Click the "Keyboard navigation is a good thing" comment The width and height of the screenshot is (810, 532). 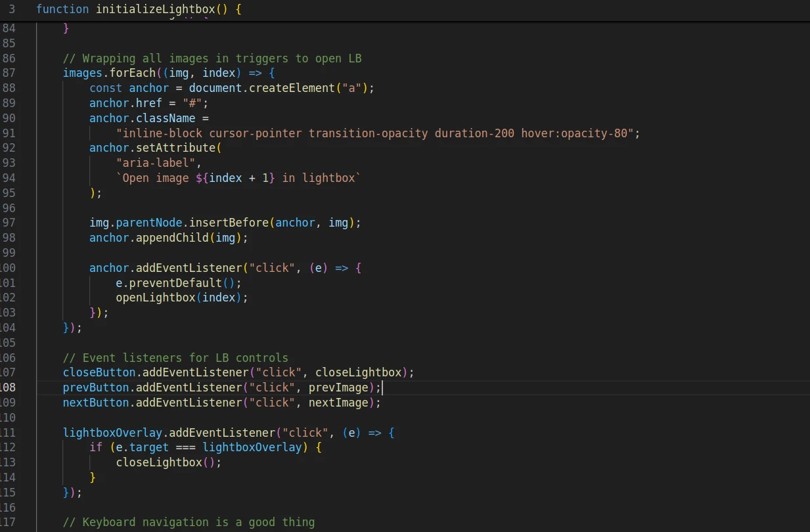[x=198, y=522]
